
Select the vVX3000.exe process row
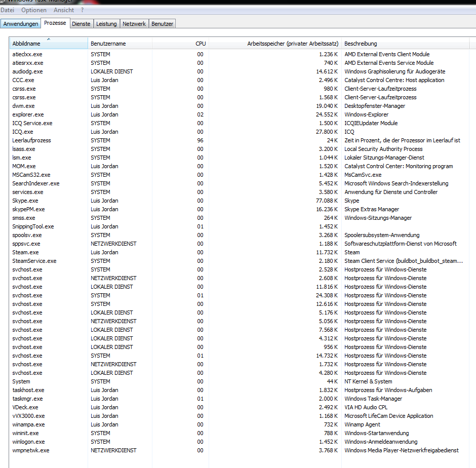click(239, 416)
